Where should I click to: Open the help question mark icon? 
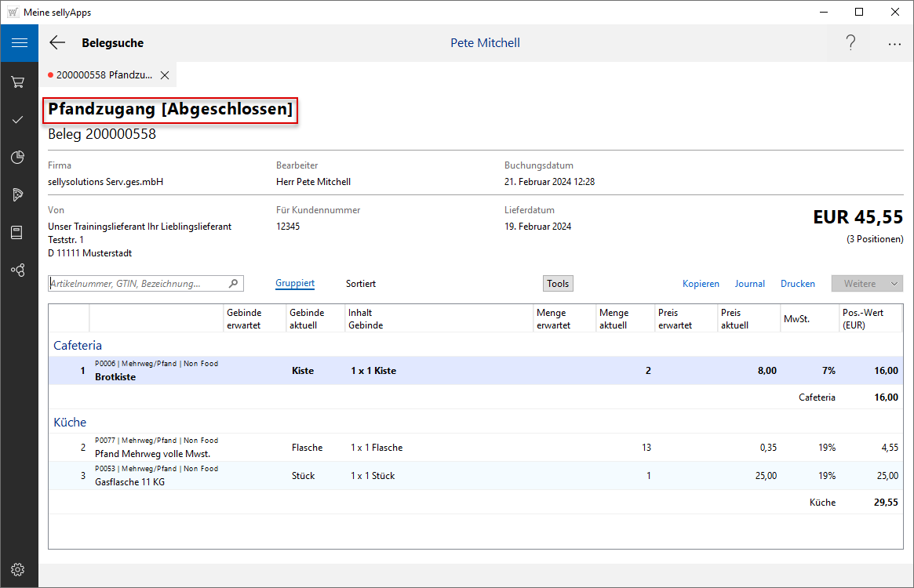(x=850, y=43)
